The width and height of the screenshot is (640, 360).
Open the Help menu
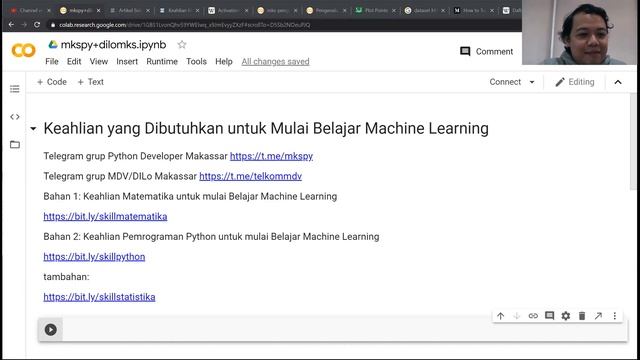coord(224,62)
